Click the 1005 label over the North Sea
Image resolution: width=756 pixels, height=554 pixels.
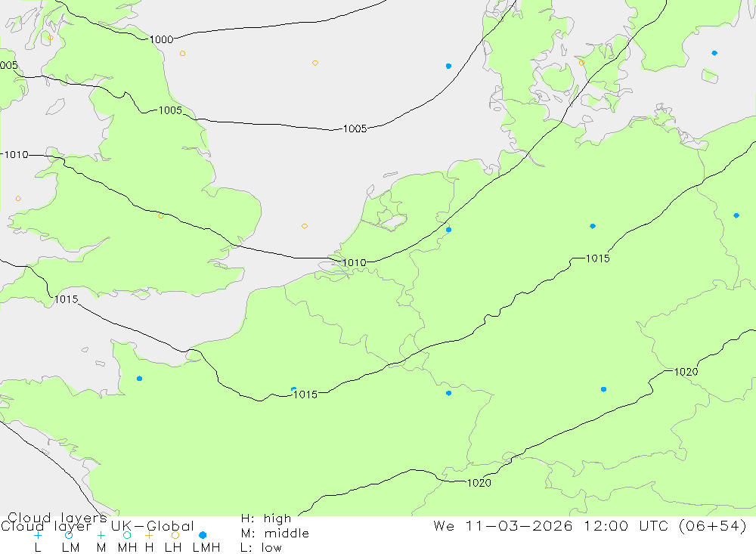click(x=355, y=128)
